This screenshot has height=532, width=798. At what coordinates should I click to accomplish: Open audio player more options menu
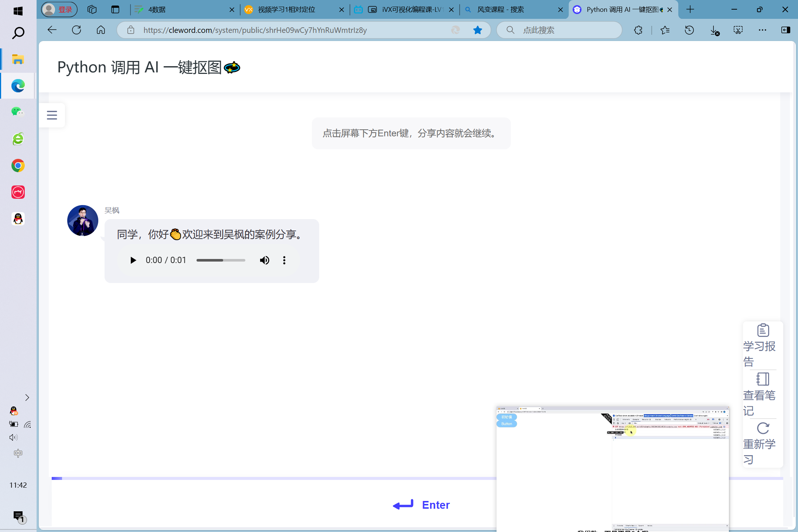[284, 260]
